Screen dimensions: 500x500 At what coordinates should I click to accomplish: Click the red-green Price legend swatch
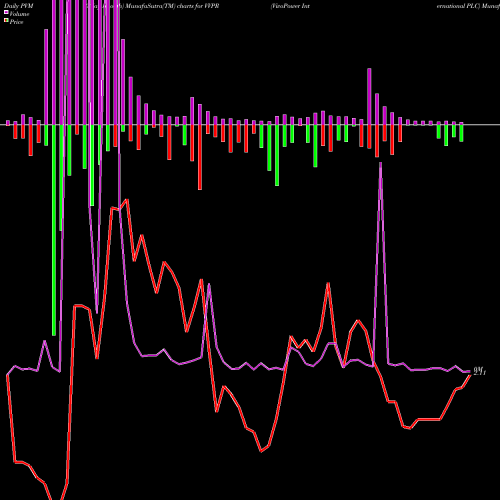tap(6, 21)
